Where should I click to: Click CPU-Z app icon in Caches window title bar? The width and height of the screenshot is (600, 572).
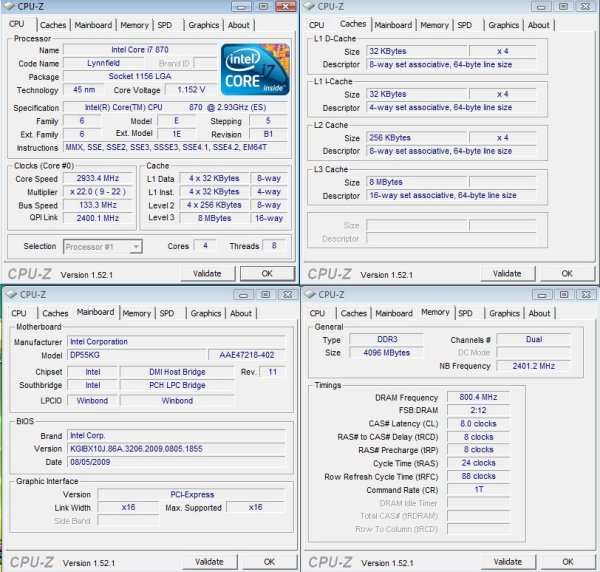point(309,6)
